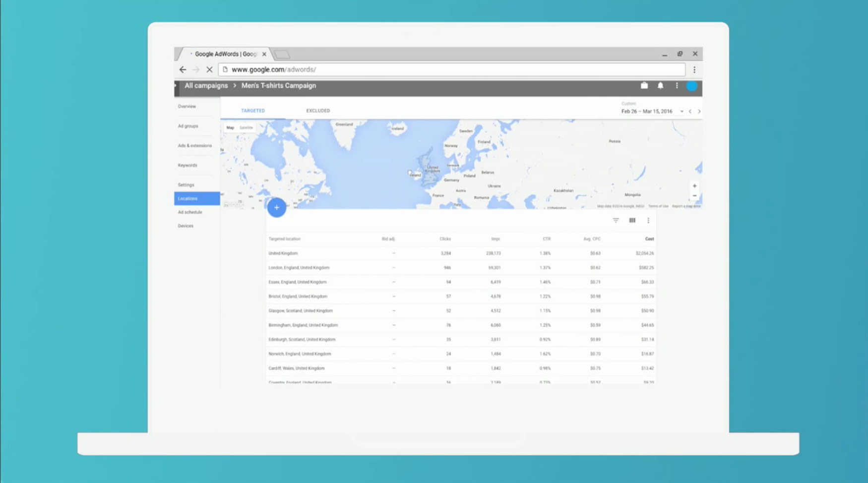Go to next date range
The width and height of the screenshot is (868, 483).
tap(699, 111)
